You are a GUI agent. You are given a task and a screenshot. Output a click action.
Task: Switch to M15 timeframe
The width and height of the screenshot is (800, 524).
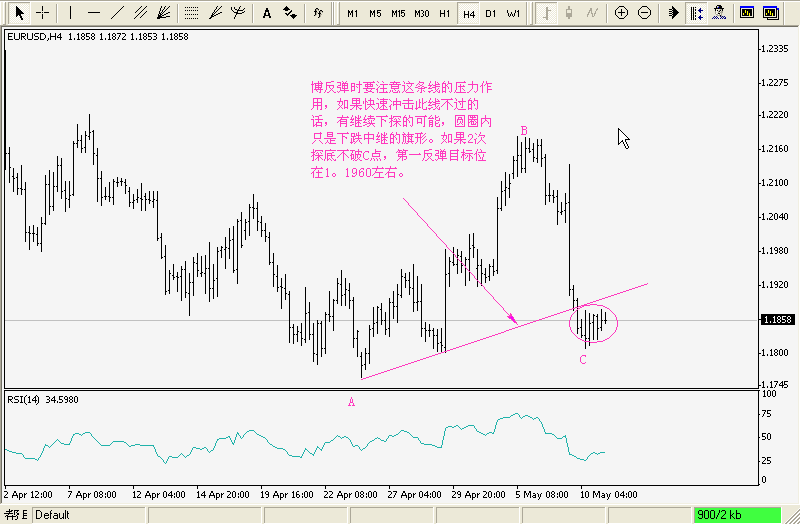click(398, 14)
